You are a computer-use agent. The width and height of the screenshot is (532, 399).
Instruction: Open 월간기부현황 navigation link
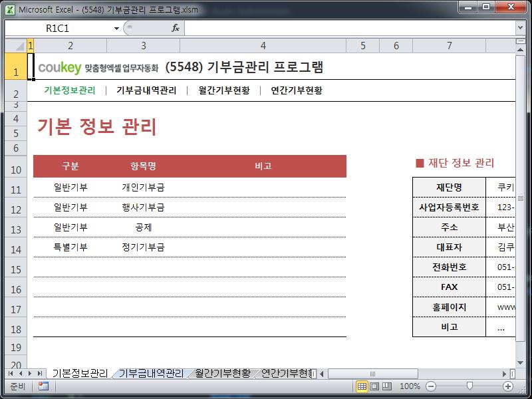224,90
